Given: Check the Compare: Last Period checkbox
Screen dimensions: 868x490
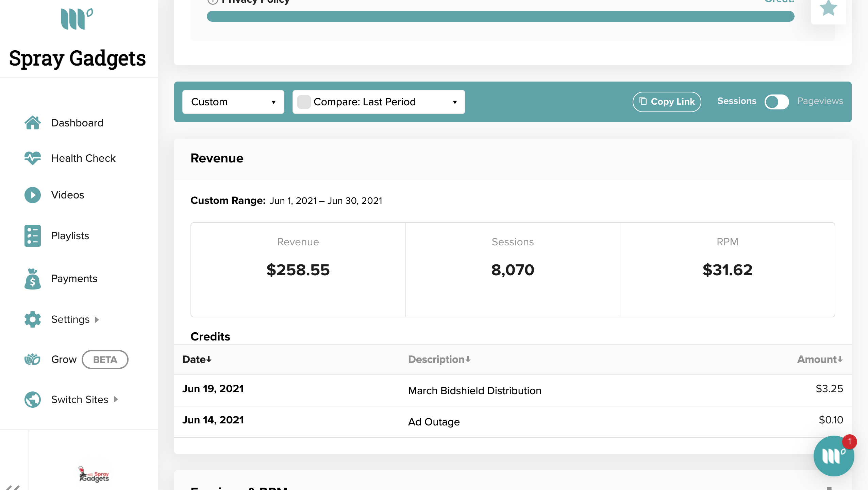Looking at the screenshot, I should click(x=304, y=102).
